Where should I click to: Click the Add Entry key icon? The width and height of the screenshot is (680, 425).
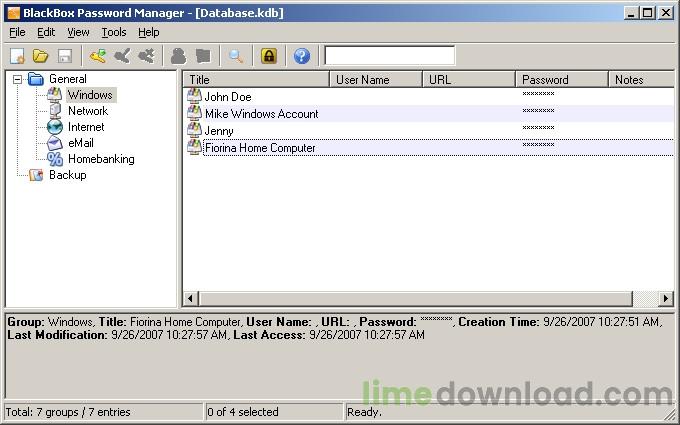point(98,56)
